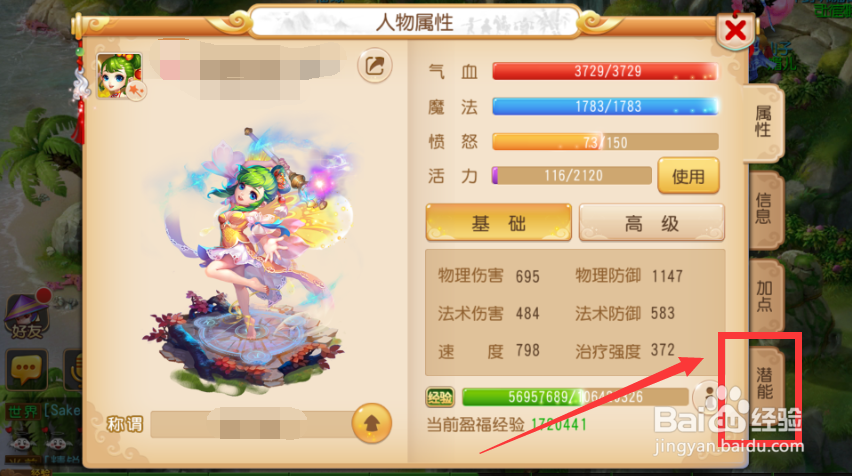
Task: Click the 称谓 title field
Action: point(252,424)
